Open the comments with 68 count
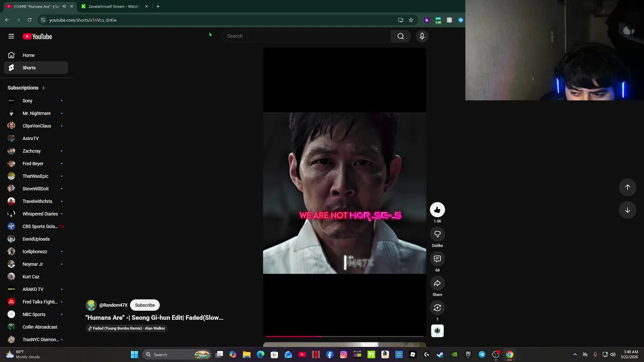The width and height of the screenshot is (644, 362). (x=437, y=259)
